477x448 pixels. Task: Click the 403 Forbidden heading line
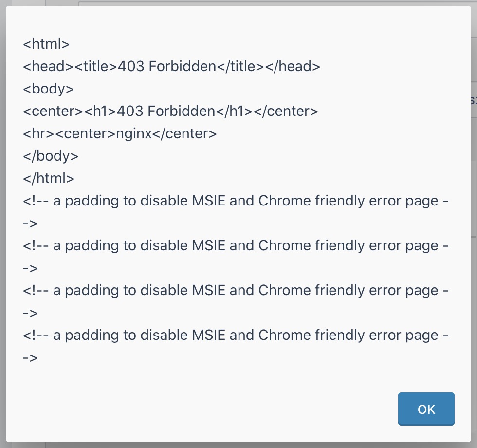coord(170,111)
